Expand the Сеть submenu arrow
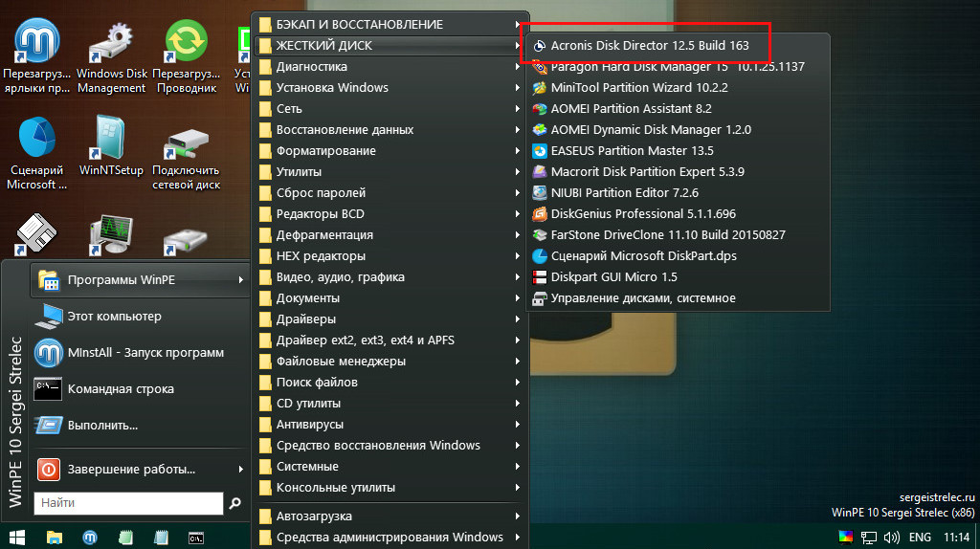The width and height of the screenshot is (980, 549). point(518,109)
